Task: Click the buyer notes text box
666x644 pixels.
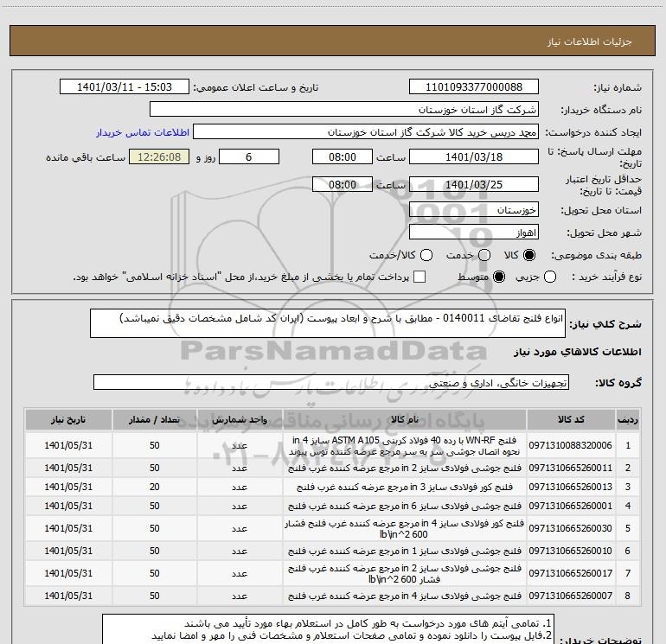Action: (329, 629)
